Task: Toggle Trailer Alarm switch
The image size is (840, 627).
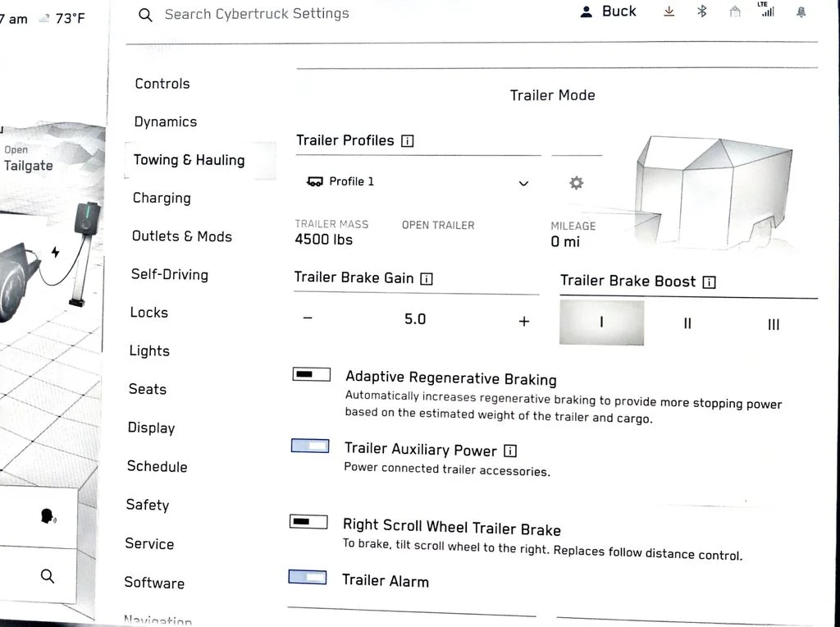Action: [308, 577]
